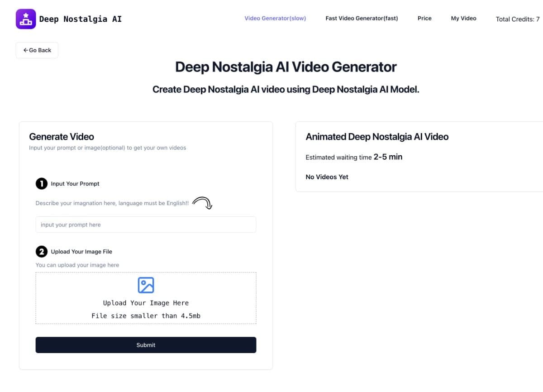The width and height of the screenshot is (543, 392).
Task: Click 'File size smaller than 4.5mb' text
Action: pos(146,316)
